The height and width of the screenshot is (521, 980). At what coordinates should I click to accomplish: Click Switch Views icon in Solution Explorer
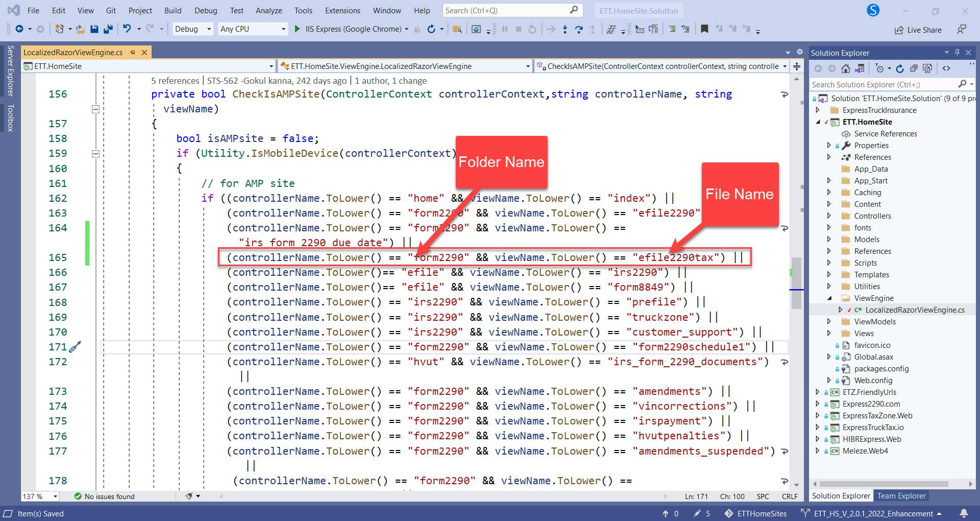click(860, 68)
